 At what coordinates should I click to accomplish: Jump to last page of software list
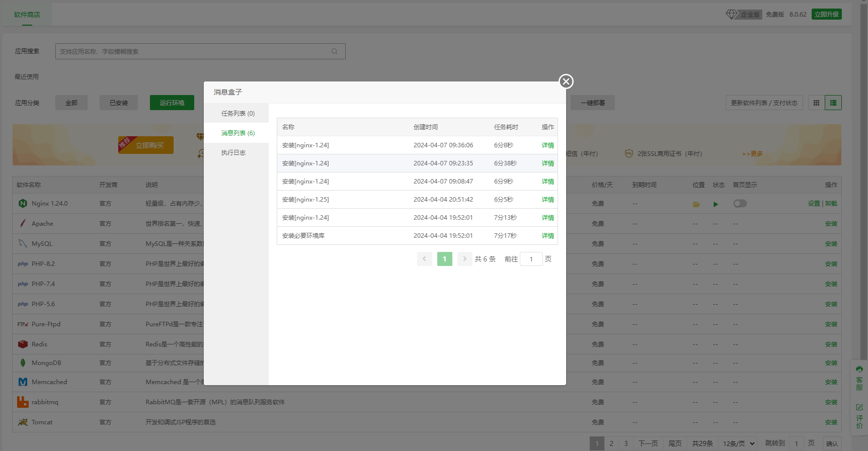675,443
